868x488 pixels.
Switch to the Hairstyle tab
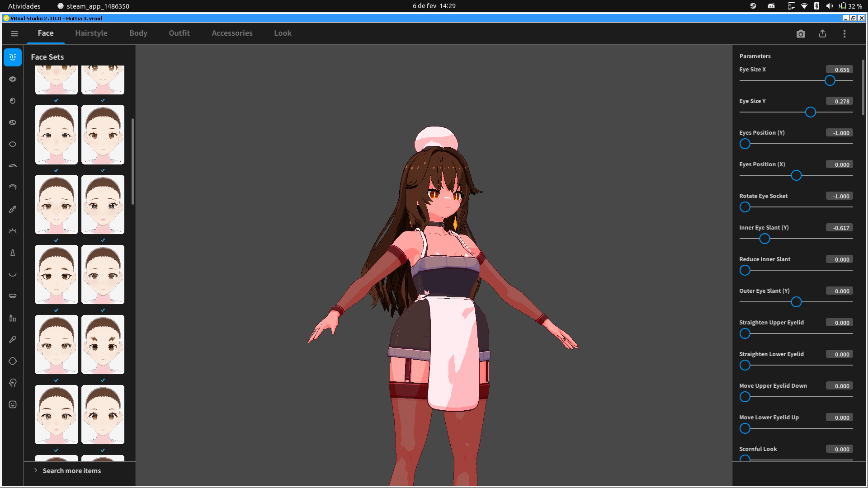click(x=91, y=33)
